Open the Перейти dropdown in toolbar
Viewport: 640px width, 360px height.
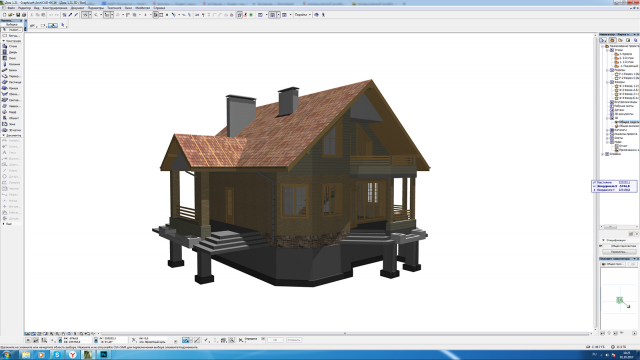click(x=302, y=15)
